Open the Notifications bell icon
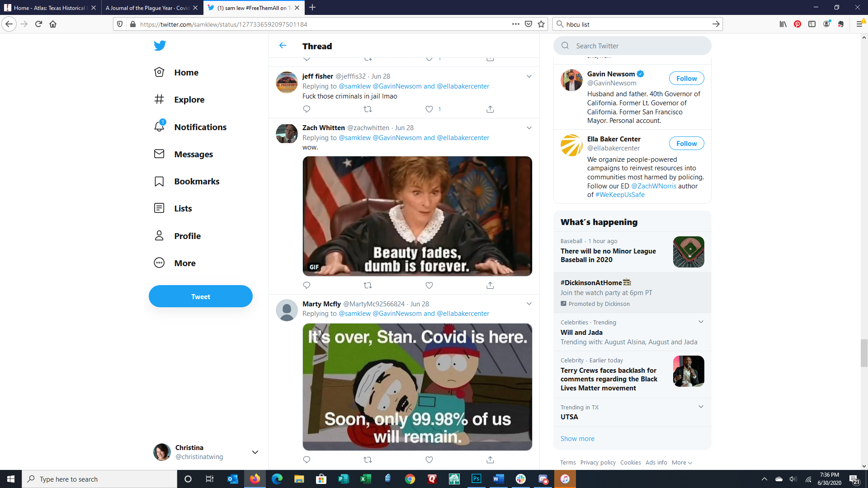Viewport: 868px width, 488px height. tap(159, 127)
